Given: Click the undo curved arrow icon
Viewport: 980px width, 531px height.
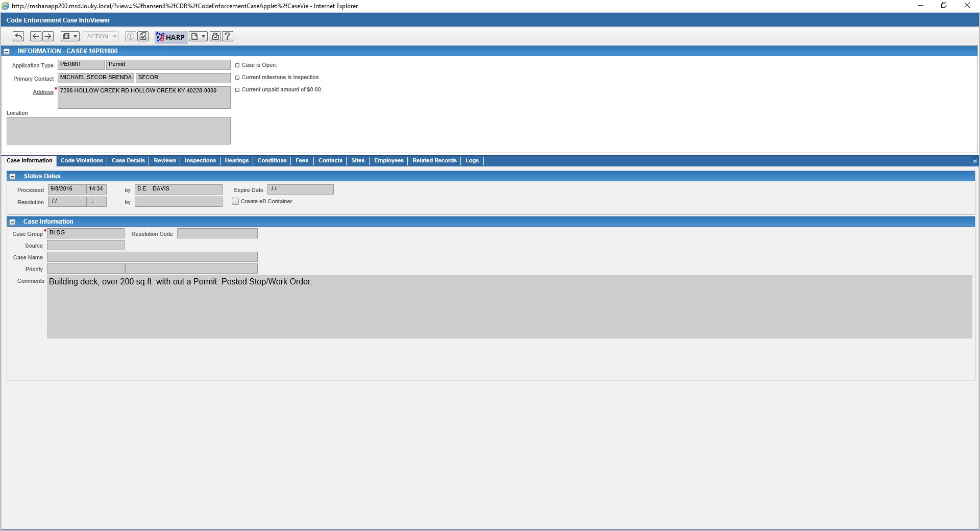Looking at the screenshot, I should [18, 36].
